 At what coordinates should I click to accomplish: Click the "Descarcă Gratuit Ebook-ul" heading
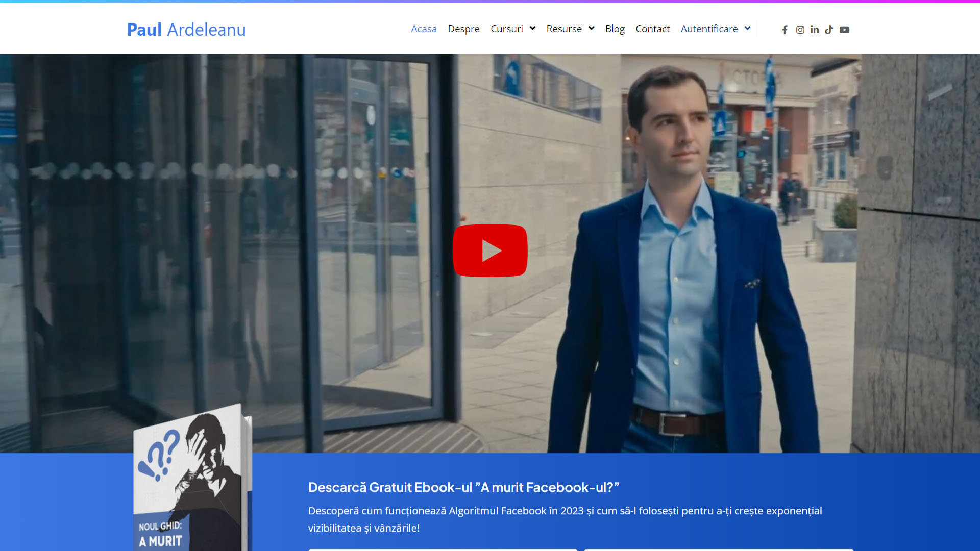[x=463, y=487]
